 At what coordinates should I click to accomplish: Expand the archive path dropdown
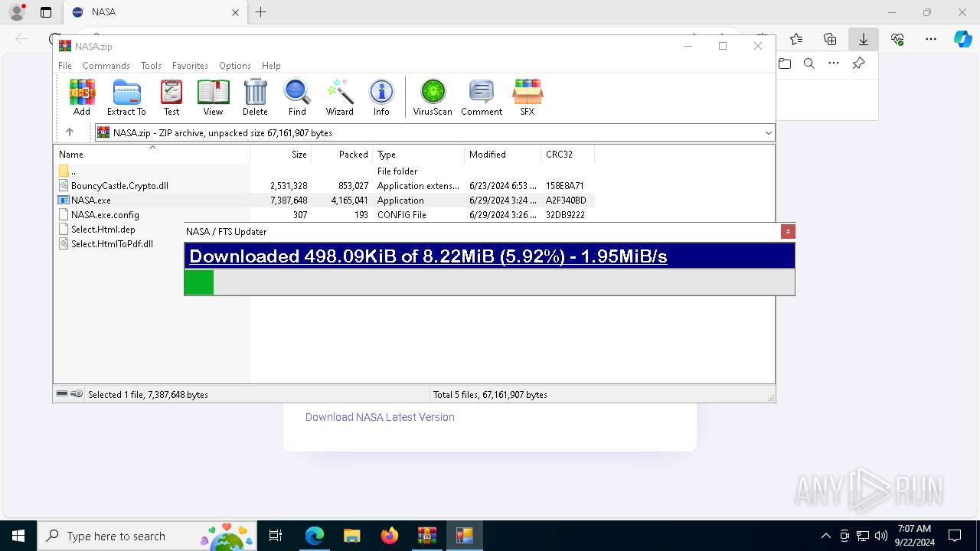pyautogui.click(x=768, y=133)
